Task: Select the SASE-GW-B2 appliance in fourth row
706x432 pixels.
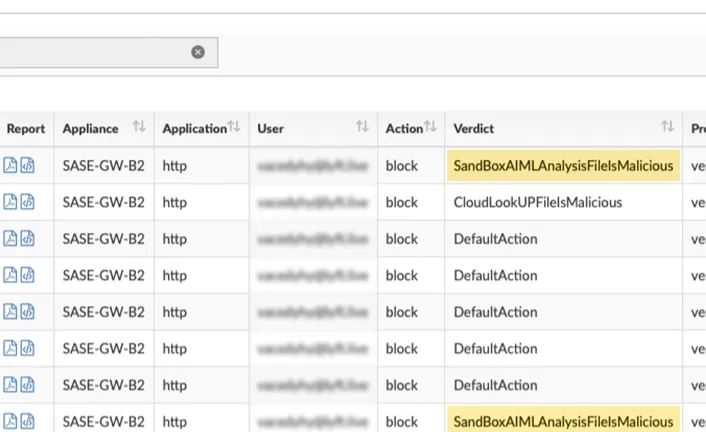Action: pos(103,275)
